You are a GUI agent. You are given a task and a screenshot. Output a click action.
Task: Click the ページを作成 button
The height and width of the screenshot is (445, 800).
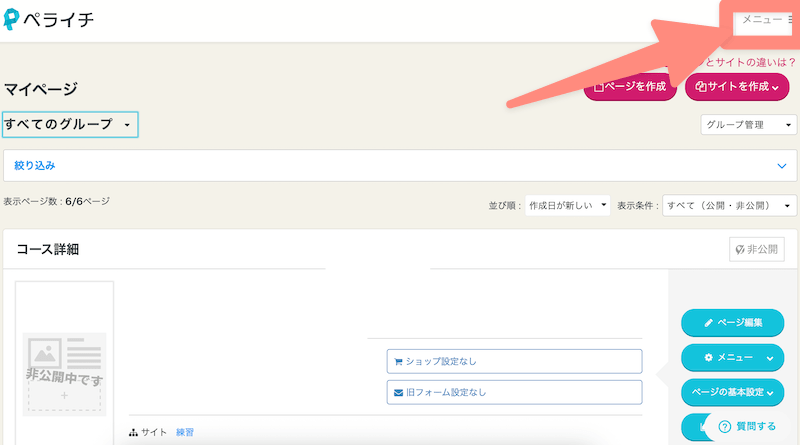[630, 87]
